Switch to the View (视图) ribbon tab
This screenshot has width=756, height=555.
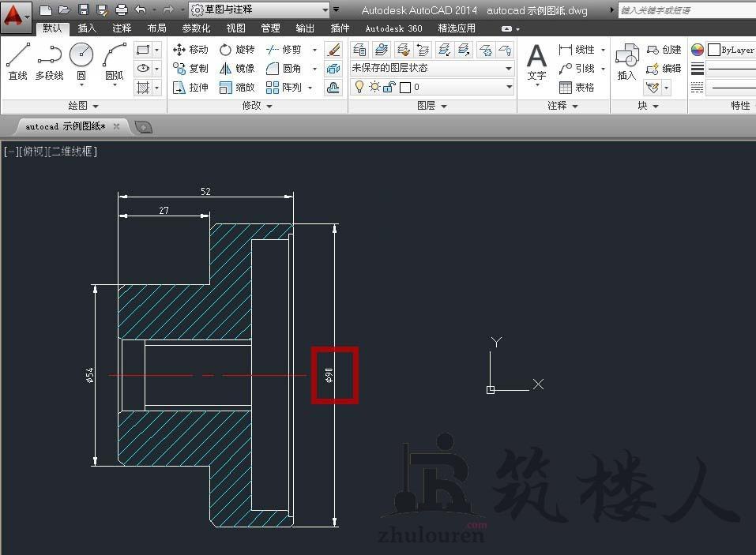[235, 28]
